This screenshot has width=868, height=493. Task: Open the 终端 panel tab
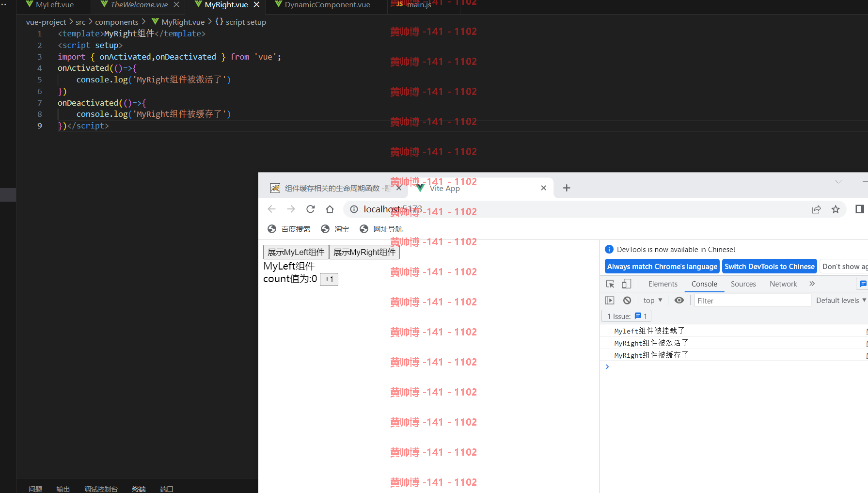click(139, 489)
